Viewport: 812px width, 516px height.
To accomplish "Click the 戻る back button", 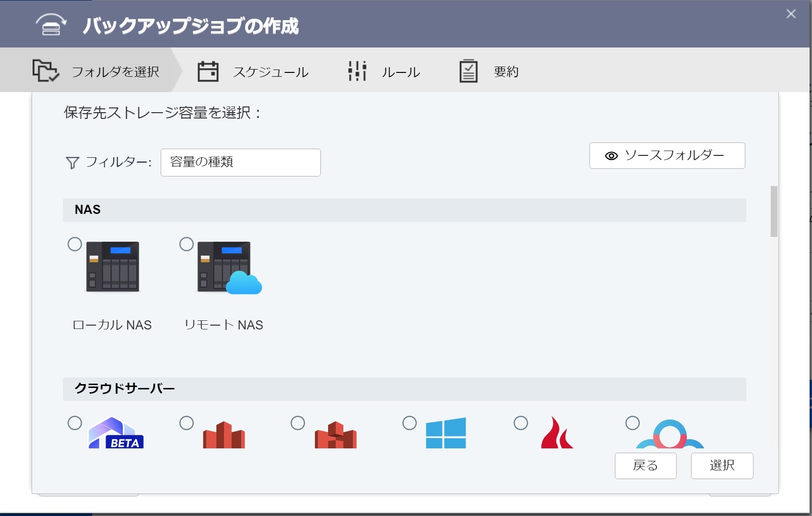I will coord(645,466).
